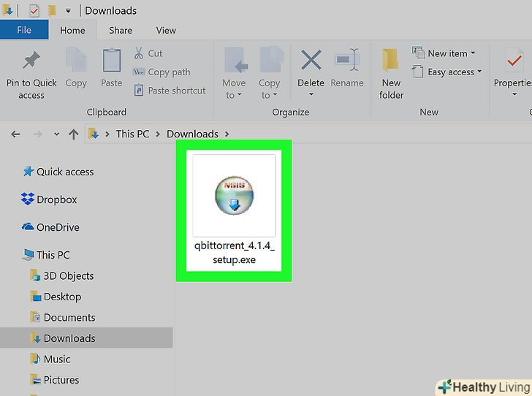The width and height of the screenshot is (532, 396).
Task: Click the Pictures folder icon
Action: pos(35,379)
